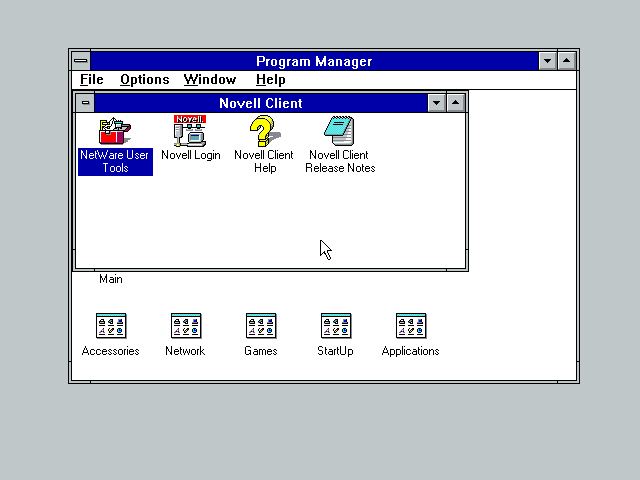Minimize the Novell Client group window
Viewport: 640px width, 480px height.
[436, 103]
